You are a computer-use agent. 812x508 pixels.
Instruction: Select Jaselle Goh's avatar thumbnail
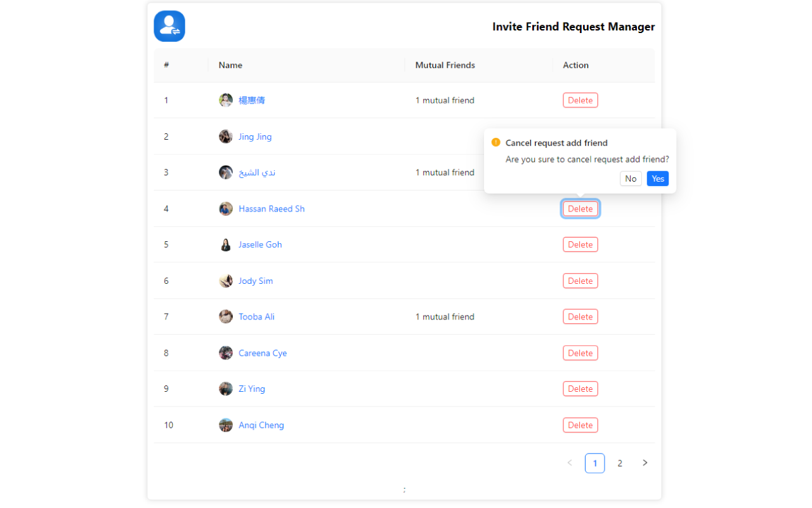[x=226, y=244]
